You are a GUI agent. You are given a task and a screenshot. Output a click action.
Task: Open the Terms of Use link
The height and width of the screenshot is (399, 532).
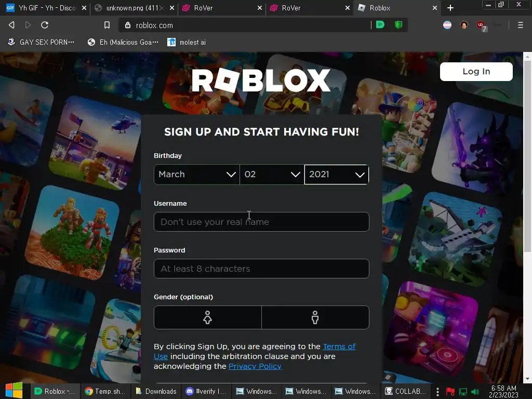coord(339,347)
